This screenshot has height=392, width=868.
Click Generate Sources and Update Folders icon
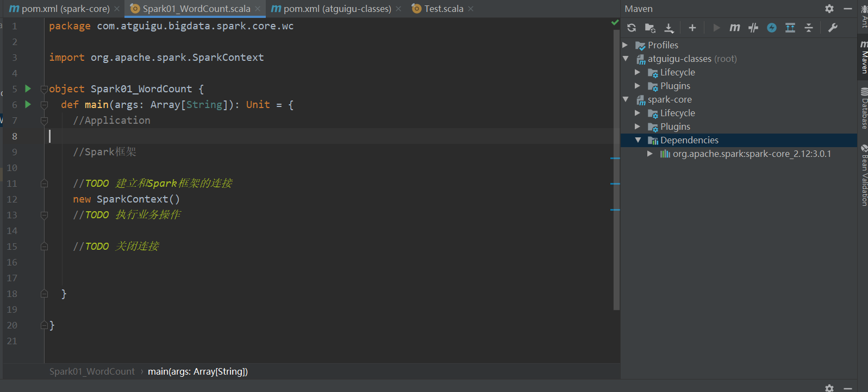pos(650,28)
